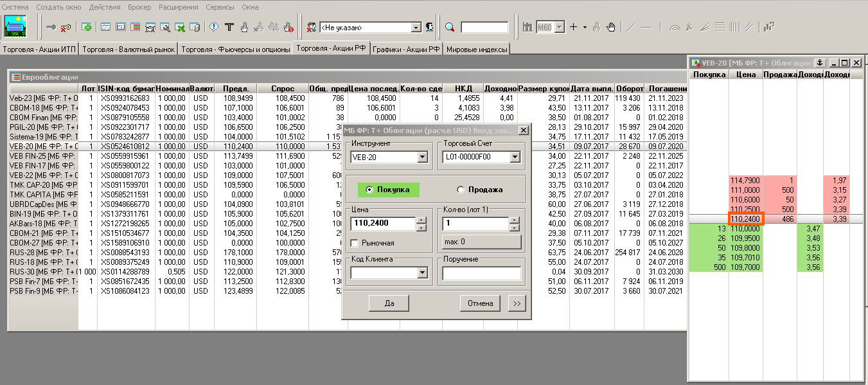This screenshot has width=868, height=385.
Task: Click the table with green X icon
Action: point(181,27)
